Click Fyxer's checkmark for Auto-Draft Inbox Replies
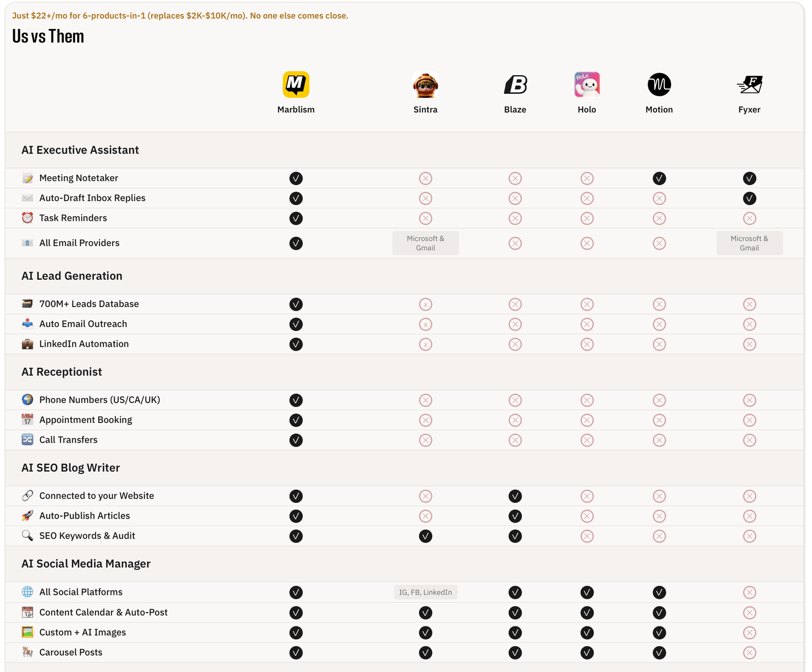Viewport: 812px width, 672px height. pos(750,198)
